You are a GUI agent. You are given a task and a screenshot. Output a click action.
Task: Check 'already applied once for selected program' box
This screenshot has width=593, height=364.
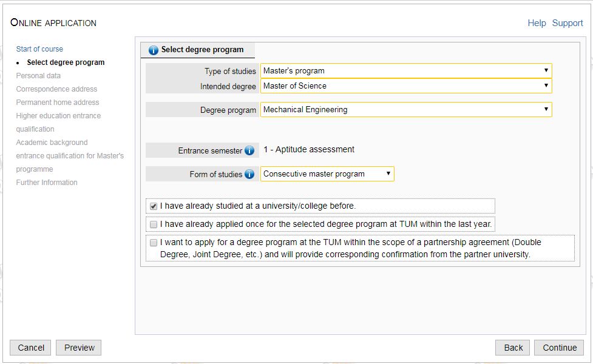pyautogui.click(x=154, y=224)
